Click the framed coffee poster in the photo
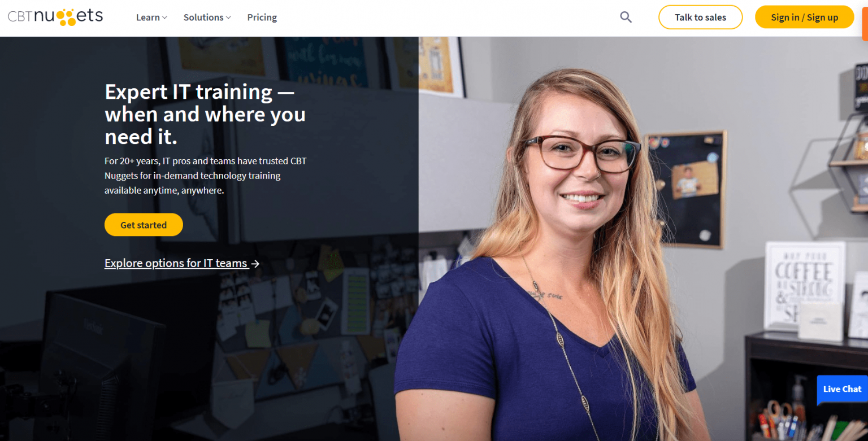Viewport: 868px width, 441px height. (805, 285)
